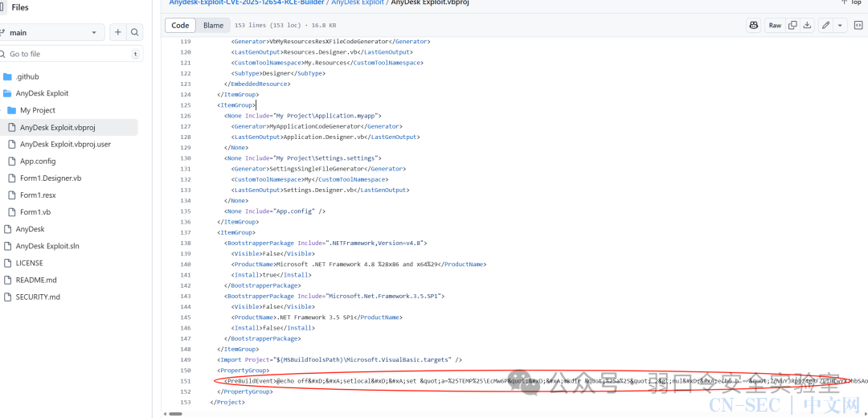Viewport: 868px width, 418px height.
Task: Open the AnyDesk file in tree
Action: point(30,228)
